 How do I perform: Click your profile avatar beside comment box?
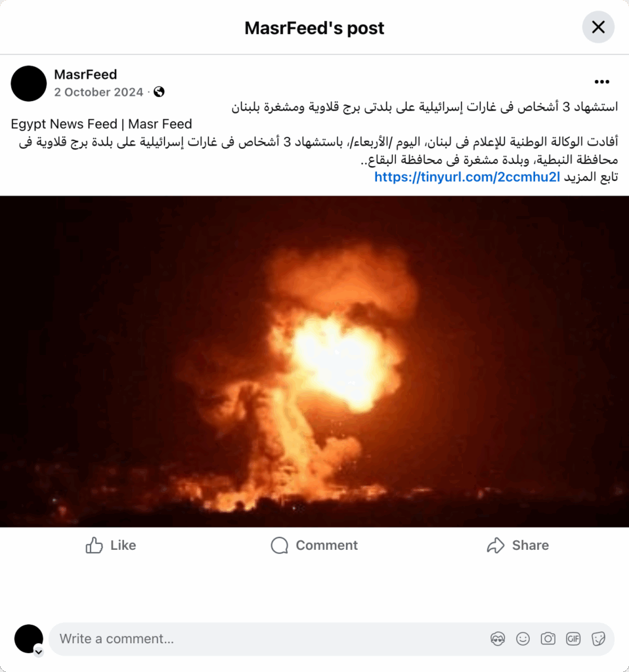tap(28, 639)
